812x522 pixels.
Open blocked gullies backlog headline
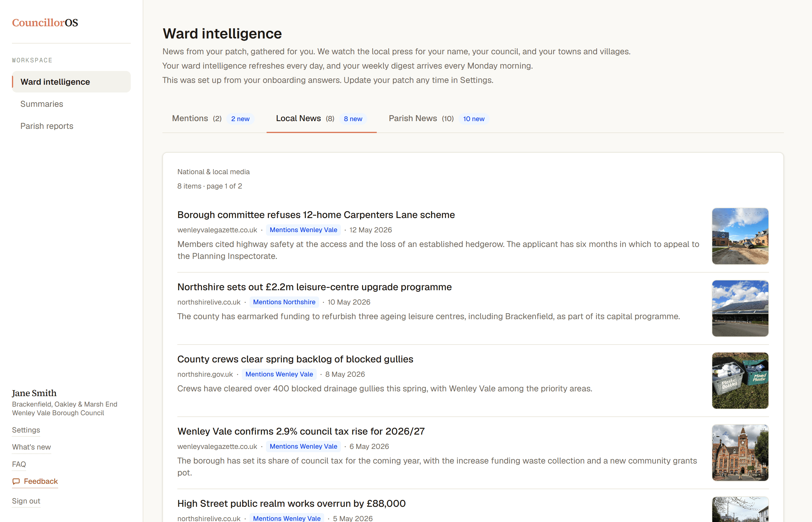(x=295, y=359)
